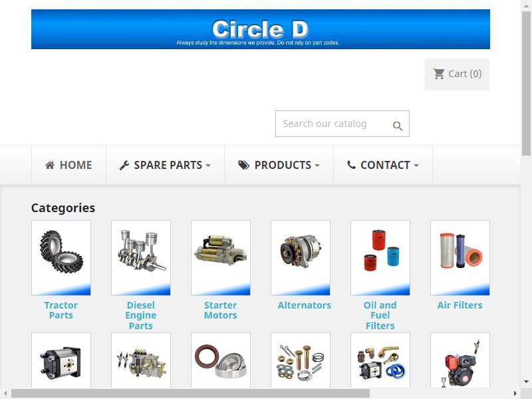Open the Alternators category image

pyautogui.click(x=301, y=258)
